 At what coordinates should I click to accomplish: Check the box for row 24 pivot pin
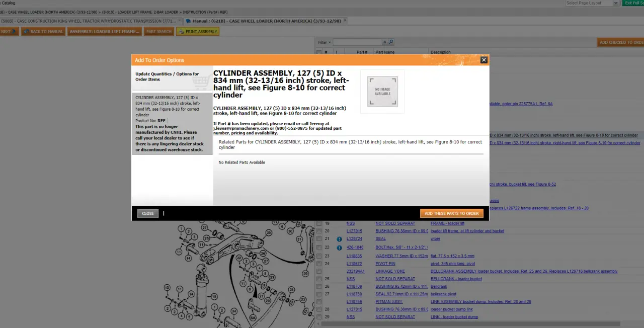[x=319, y=264]
